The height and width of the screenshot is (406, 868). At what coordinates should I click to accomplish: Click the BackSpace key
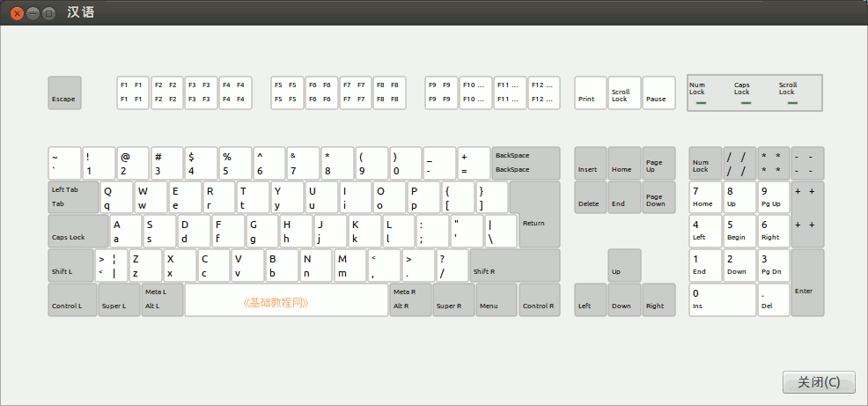pos(526,164)
